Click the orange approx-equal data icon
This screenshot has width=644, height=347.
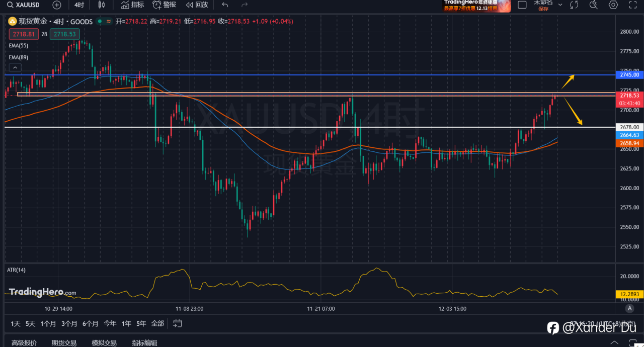point(109,21)
